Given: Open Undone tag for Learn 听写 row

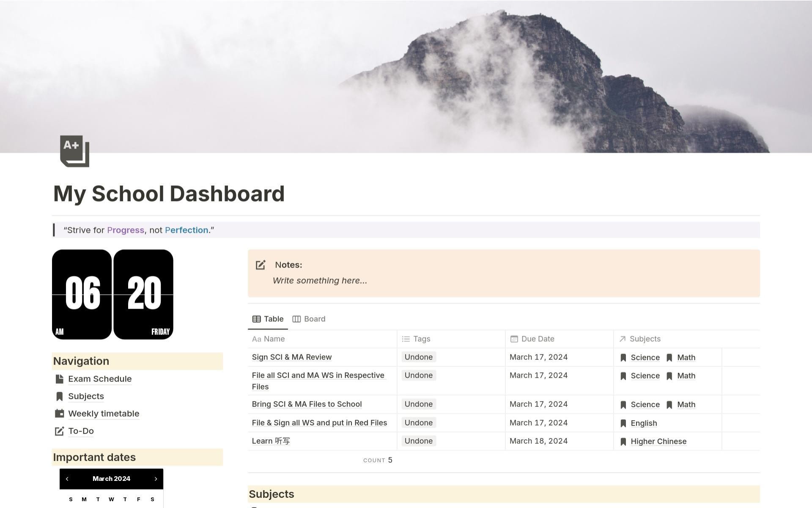Looking at the screenshot, I should (419, 441).
